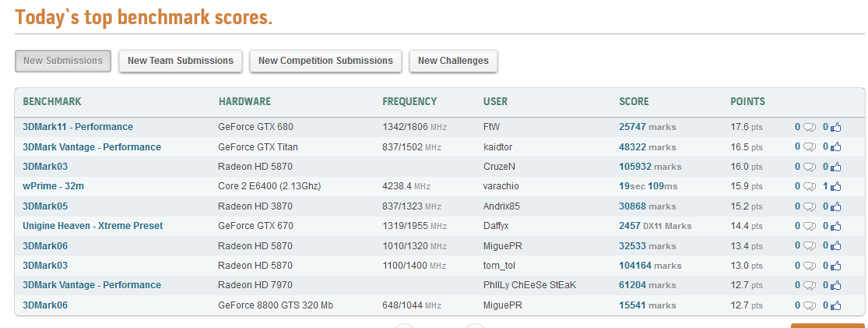Viewport: 868px width, 328px height.
Task: Click the thumbs-up icon for FtW's score
Action: pyautogui.click(x=837, y=127)
